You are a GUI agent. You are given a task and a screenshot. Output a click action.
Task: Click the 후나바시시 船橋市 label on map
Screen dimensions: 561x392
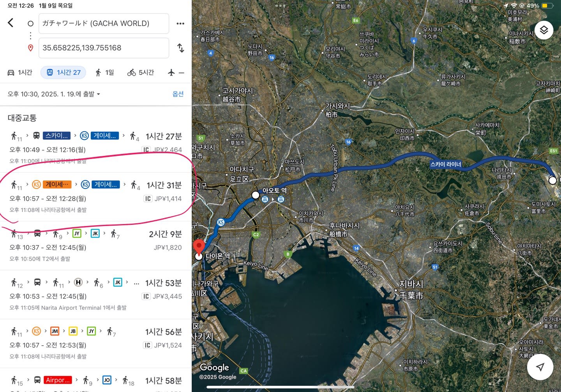point(344,230)
